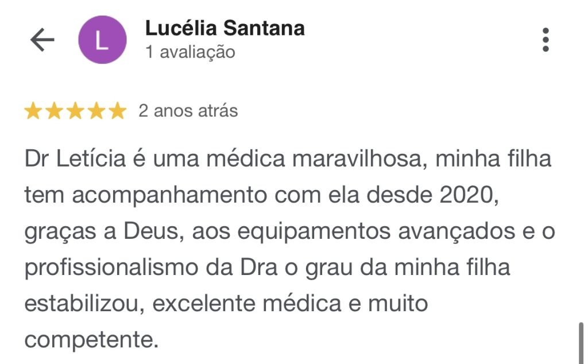Image resolution: width=588 pixels, height=364 pixels.
Task: Click the third yellow rating star
Action: click(75, 111)
